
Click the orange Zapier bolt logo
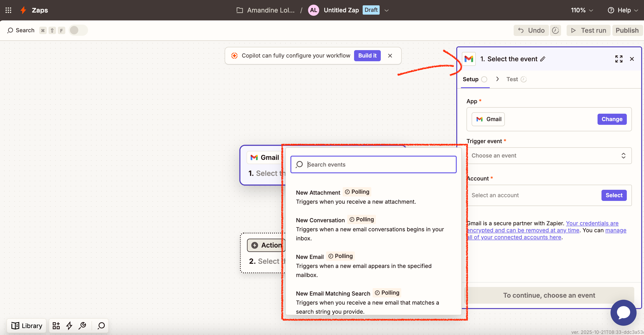(x=23, y=10)
